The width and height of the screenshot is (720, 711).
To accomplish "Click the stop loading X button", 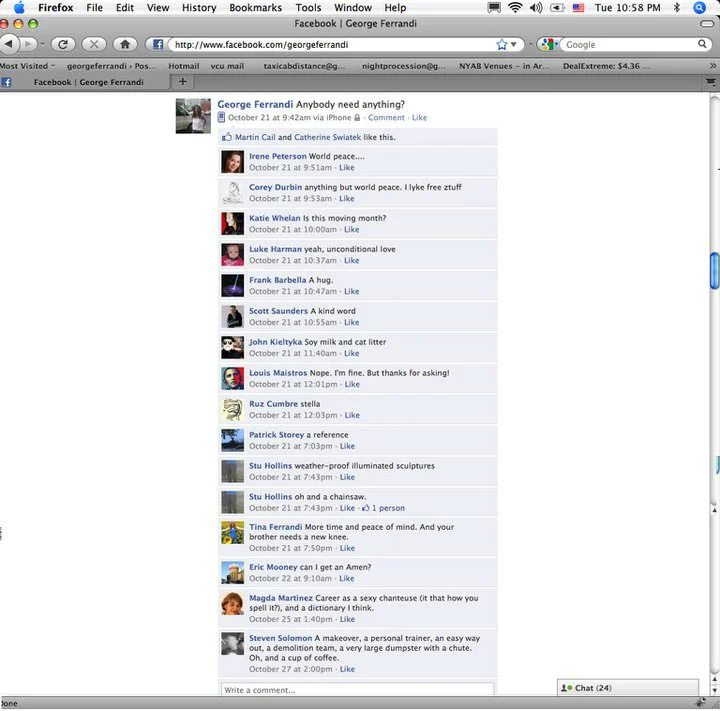I will point(94,44).
